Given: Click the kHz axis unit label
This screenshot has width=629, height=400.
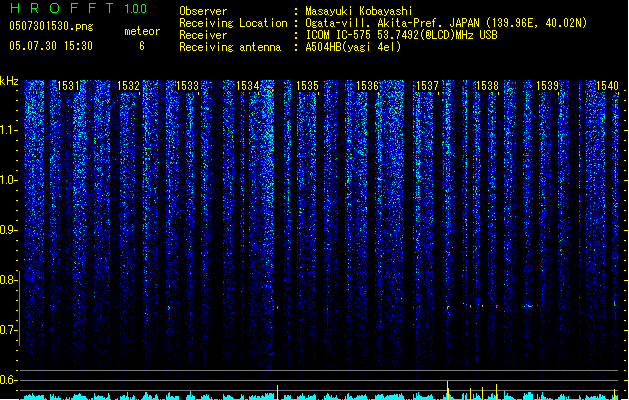Looking at the screenshot, I should coord(9,81).
